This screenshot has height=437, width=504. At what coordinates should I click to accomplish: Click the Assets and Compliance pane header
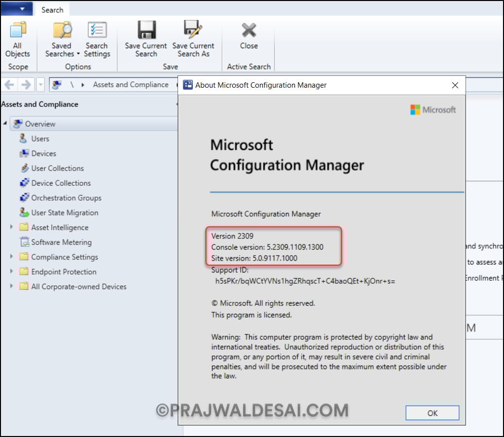click(40, 104)
